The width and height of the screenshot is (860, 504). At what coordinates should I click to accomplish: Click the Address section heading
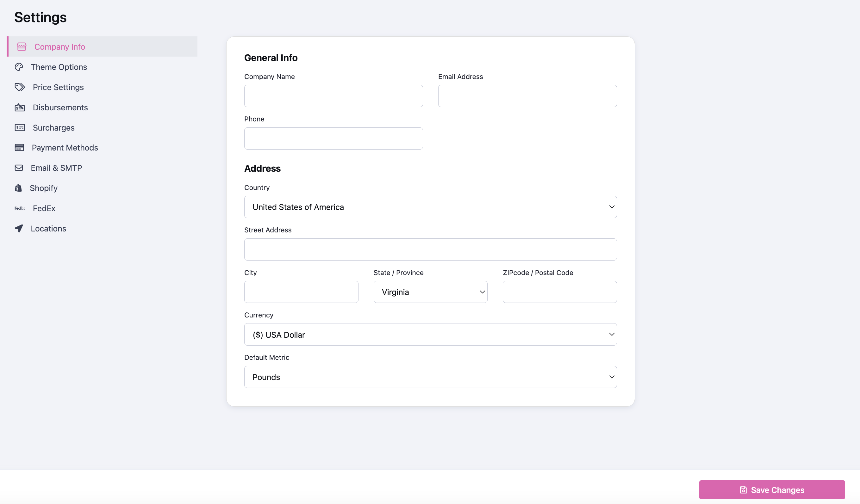click(262, 169)
